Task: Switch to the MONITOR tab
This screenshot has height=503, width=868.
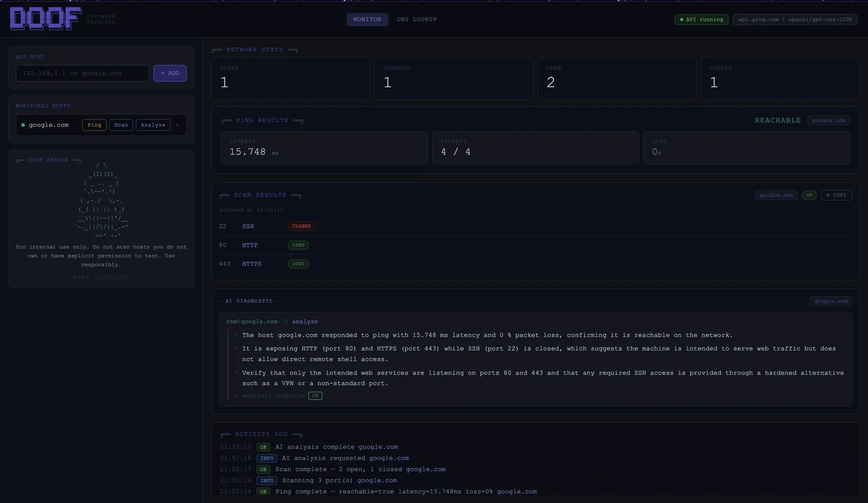Action: point(367,20)
